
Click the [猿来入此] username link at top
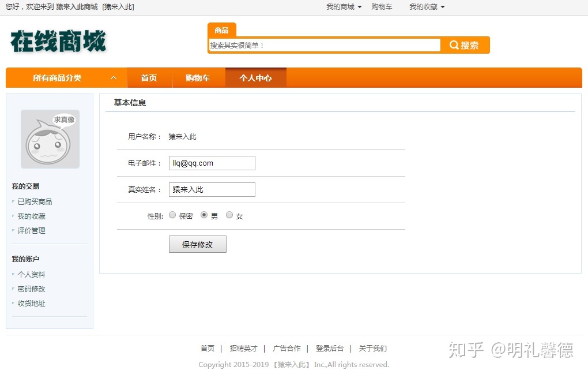[118, 7]
